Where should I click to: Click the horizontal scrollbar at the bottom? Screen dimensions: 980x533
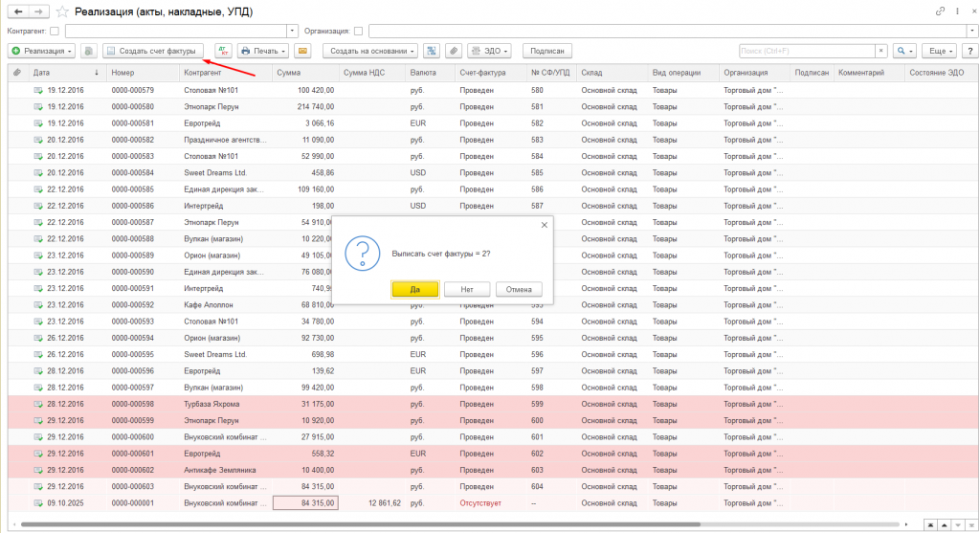click(x=459, y=524)
